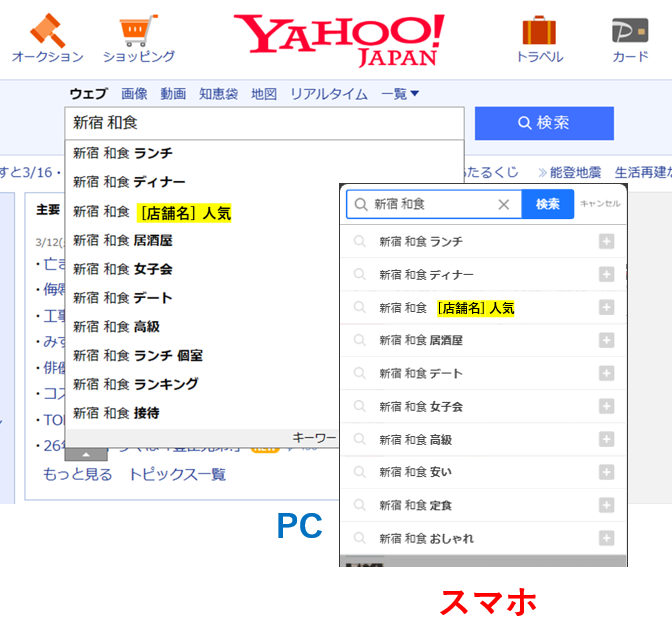Collapse the suggestion list with up arrow
Screen dimensions: 672x634
coord(85,454)
